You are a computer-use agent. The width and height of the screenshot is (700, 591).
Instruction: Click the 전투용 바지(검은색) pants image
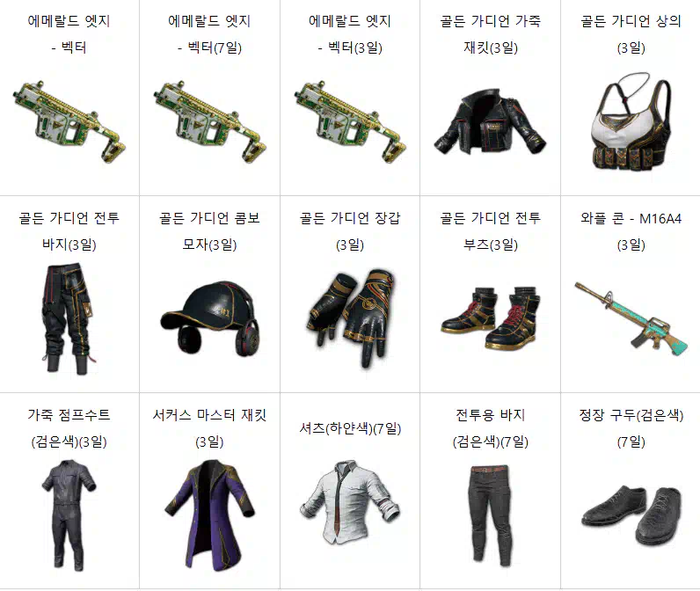490,516
